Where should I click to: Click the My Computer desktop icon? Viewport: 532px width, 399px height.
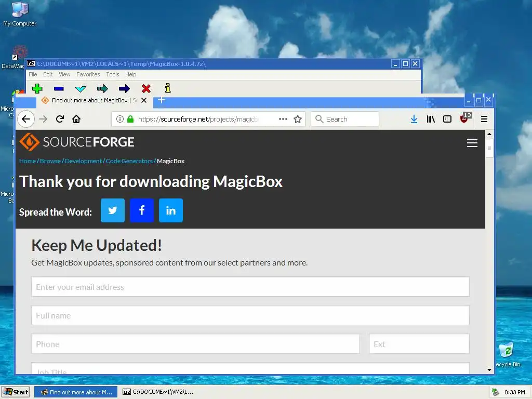click(20, 14)
